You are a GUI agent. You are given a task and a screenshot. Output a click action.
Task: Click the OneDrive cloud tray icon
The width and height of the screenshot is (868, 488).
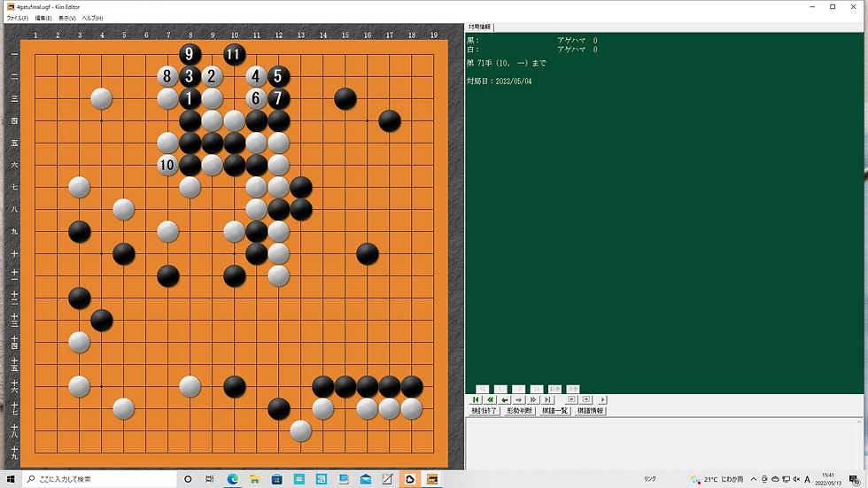(775, 479)
